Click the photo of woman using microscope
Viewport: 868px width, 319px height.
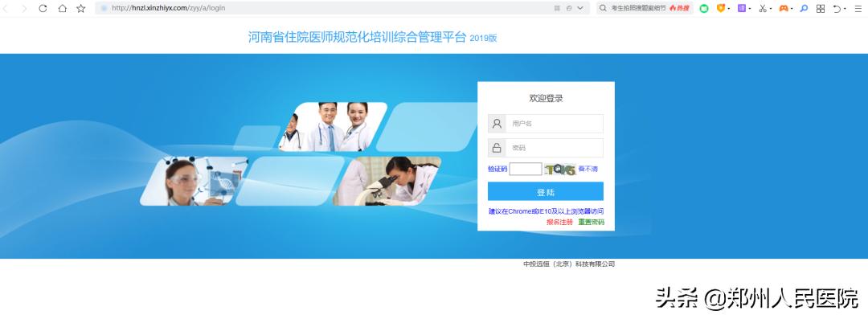(387, 181)
